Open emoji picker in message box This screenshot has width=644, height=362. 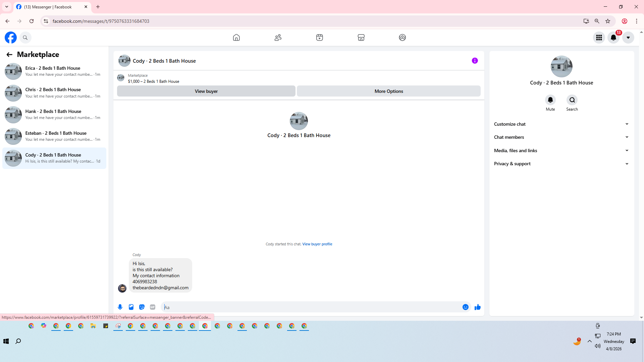click(466, 307)
